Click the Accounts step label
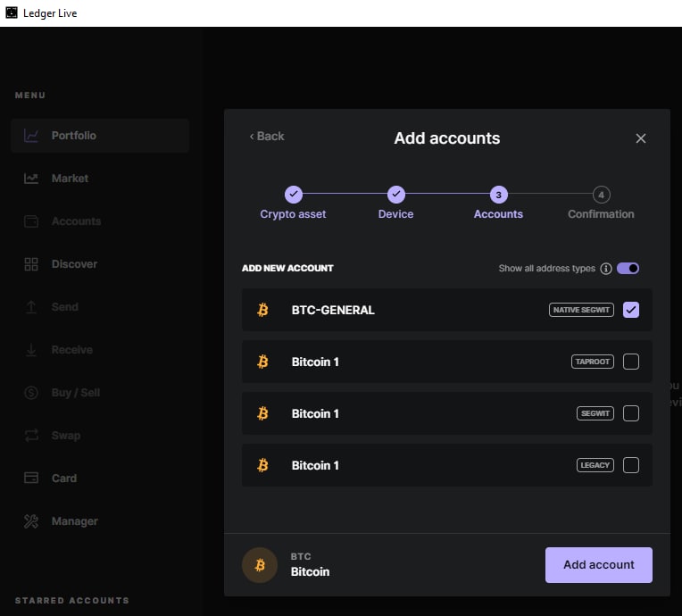The image size is (682, 616). click(x=498, y=214)
